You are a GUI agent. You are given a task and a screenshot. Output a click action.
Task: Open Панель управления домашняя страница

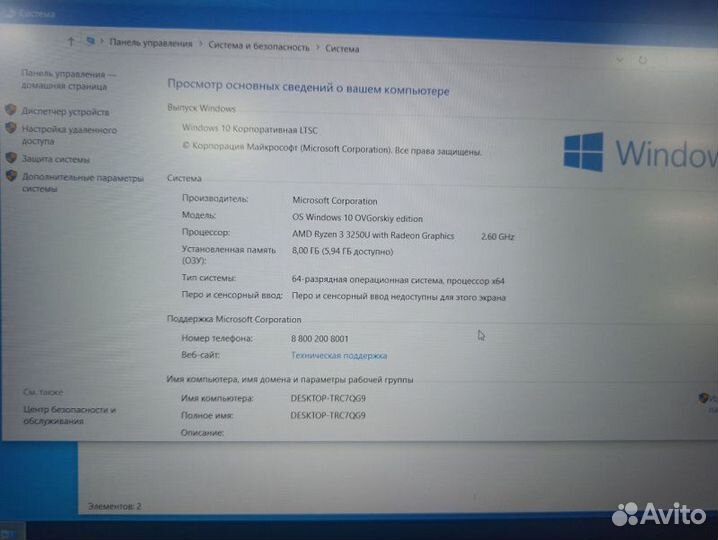pos(68,80)
